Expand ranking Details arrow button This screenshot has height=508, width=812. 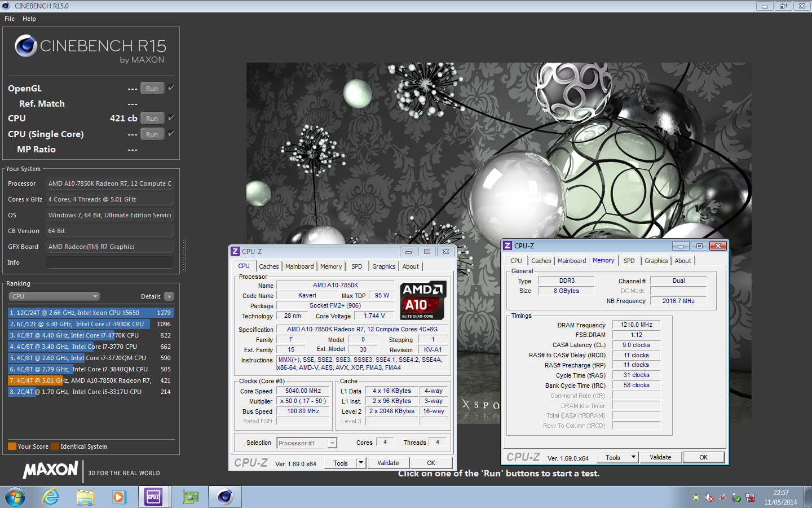[169, 296]
